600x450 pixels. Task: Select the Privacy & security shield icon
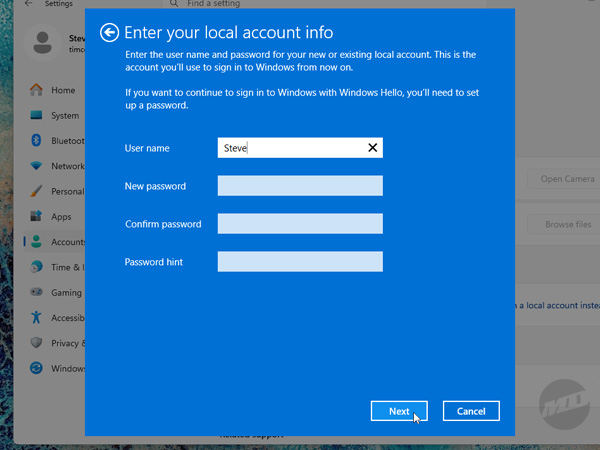click(x=37, y=343)
